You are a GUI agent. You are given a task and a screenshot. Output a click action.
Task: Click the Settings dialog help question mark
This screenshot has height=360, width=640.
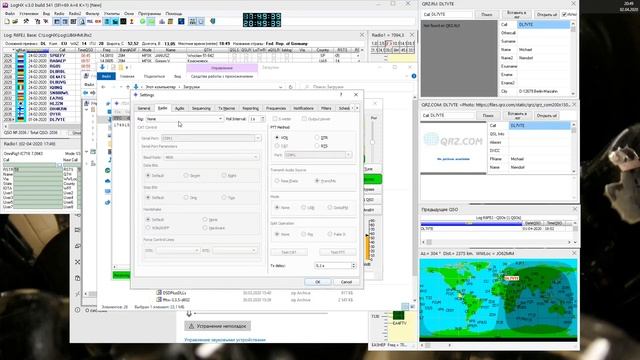pyautogui.click(x=341, y=95)
